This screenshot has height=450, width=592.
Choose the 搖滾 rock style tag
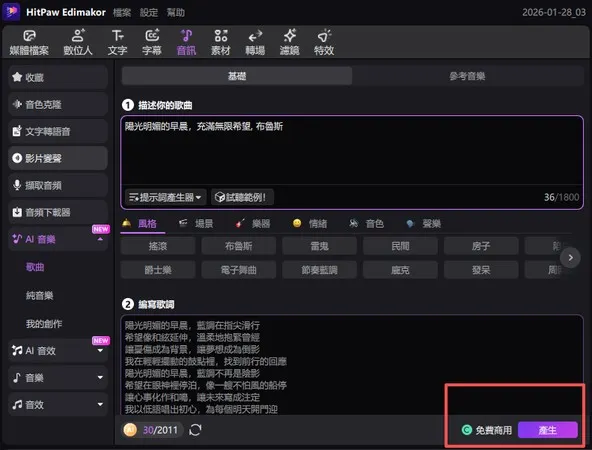(158, 246)
